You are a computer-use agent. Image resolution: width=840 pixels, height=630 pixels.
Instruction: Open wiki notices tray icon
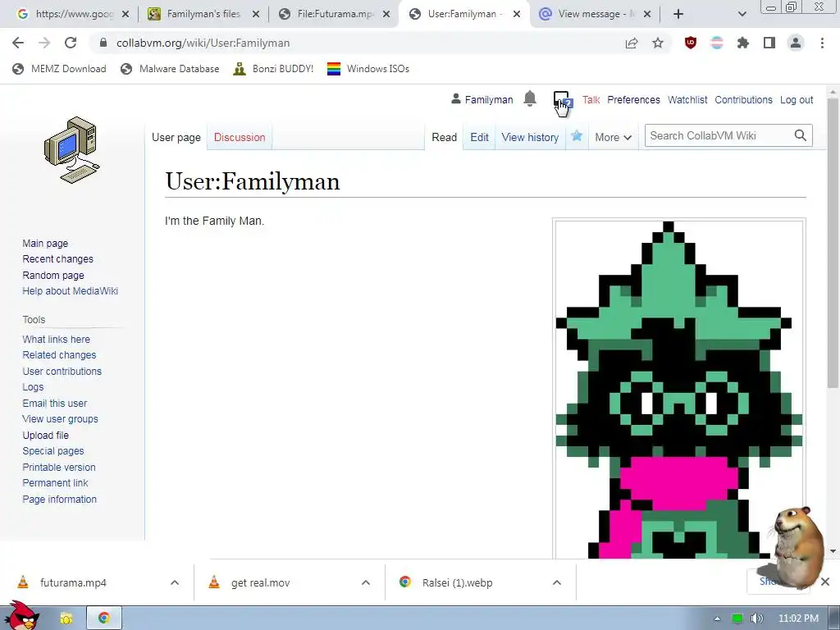pos(562,99)
